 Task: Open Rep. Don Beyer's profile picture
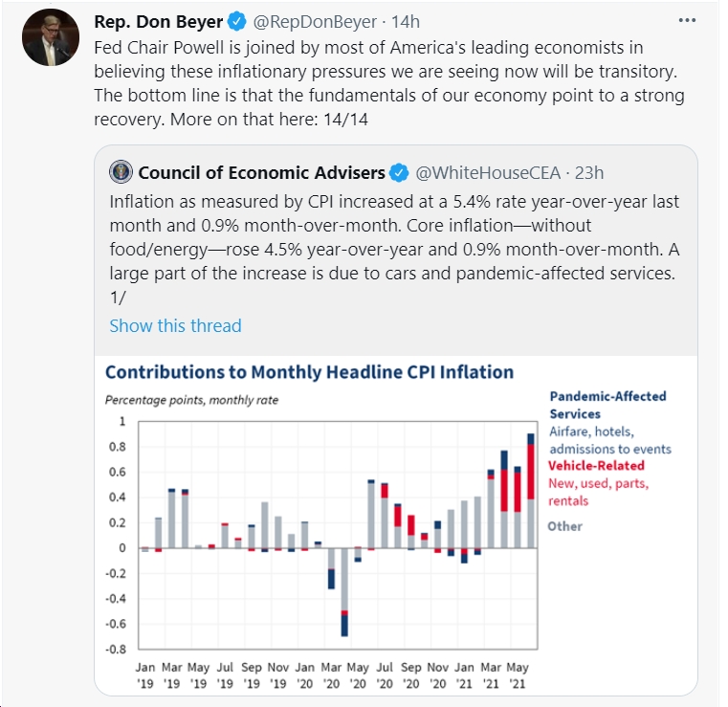[x=51, y=37]
